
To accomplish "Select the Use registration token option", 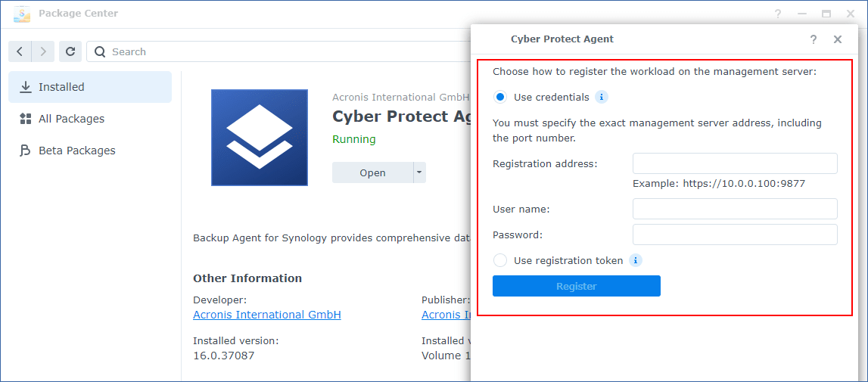I will coord(500,260).
